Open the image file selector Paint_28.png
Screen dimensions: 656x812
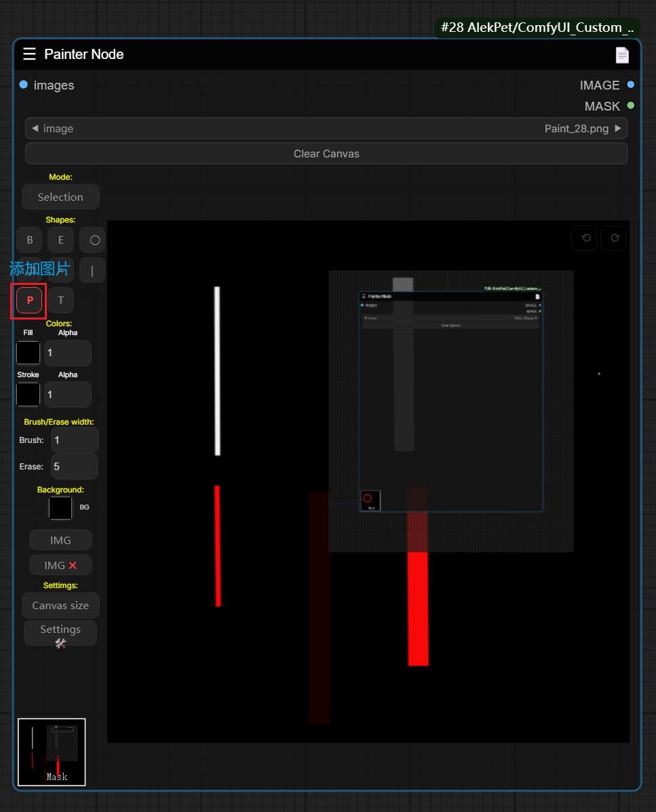(x=326, y=128)
